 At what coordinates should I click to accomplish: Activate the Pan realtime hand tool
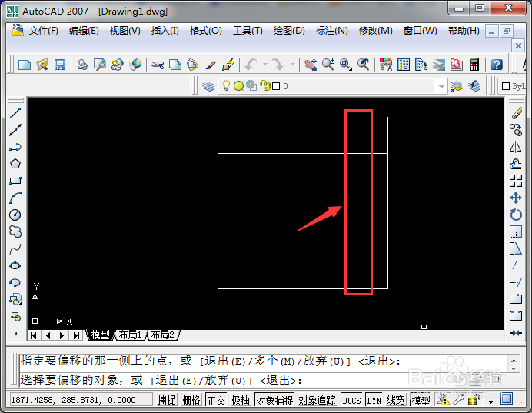tap(311, 65)
